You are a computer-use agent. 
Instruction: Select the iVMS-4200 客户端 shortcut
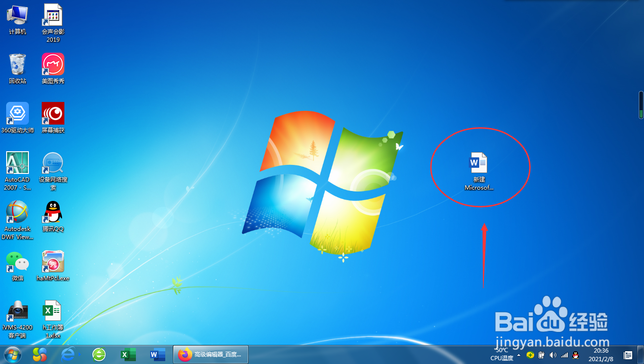pos(18,319)
